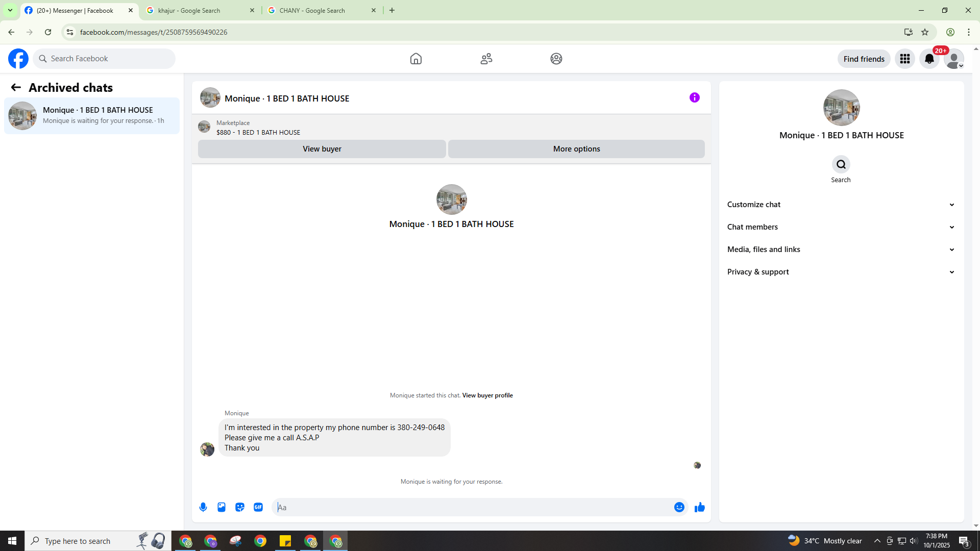Expand the Privacy & support section

(841, 272)
